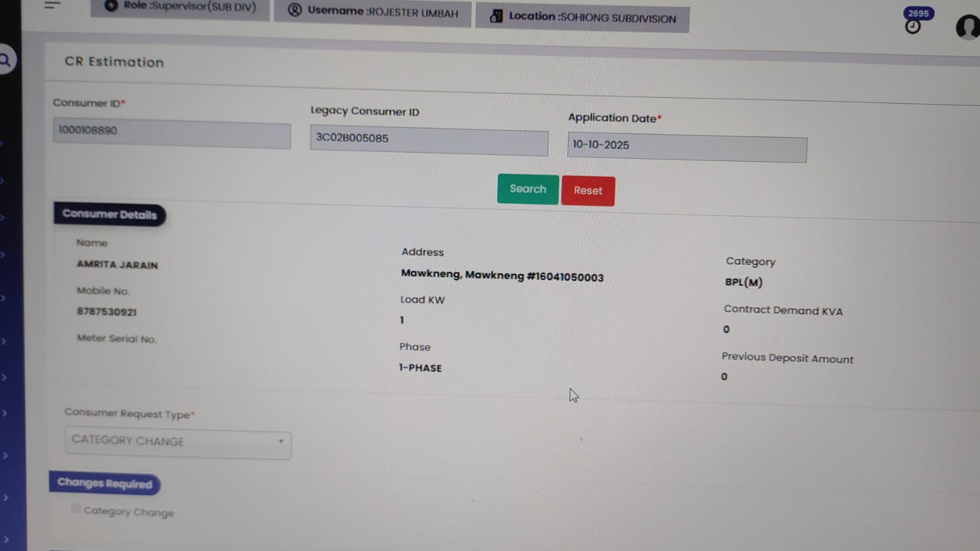Click the Application Date field

tap(687, 147)
